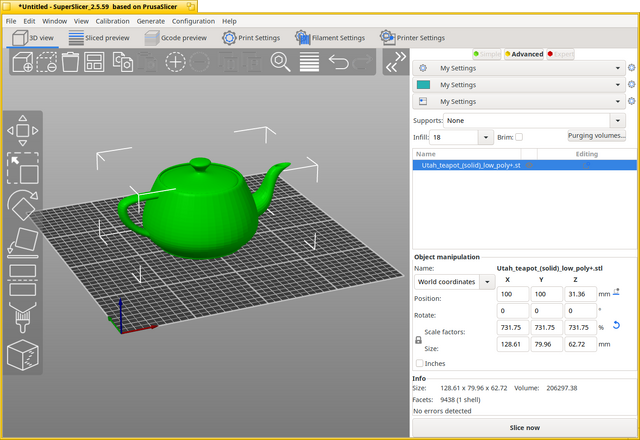This screenshot has width=640, height=440.
Task: Click the reset scale blue arrow icon
Action: click(x=616, y=325)
